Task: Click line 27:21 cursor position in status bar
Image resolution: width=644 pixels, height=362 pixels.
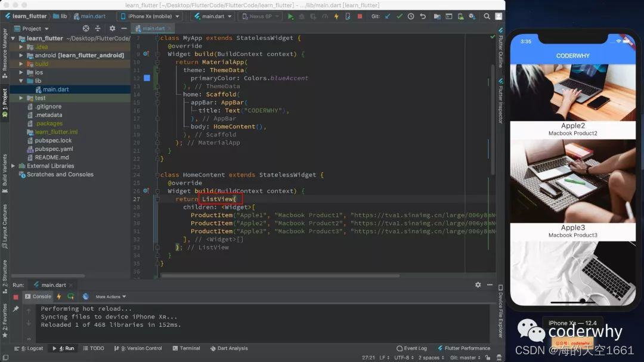Action: (x=369, y=357)
